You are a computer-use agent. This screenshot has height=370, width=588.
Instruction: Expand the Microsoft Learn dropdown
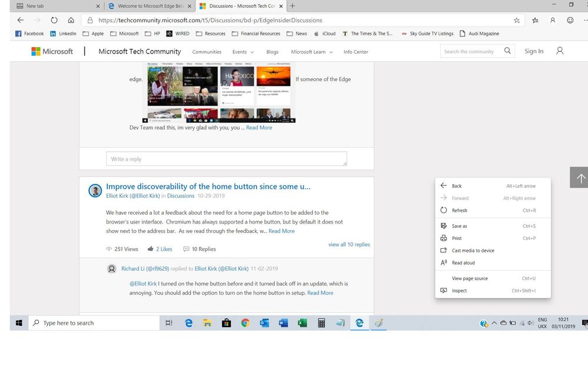pyautogui.click(x=312, y=52)
